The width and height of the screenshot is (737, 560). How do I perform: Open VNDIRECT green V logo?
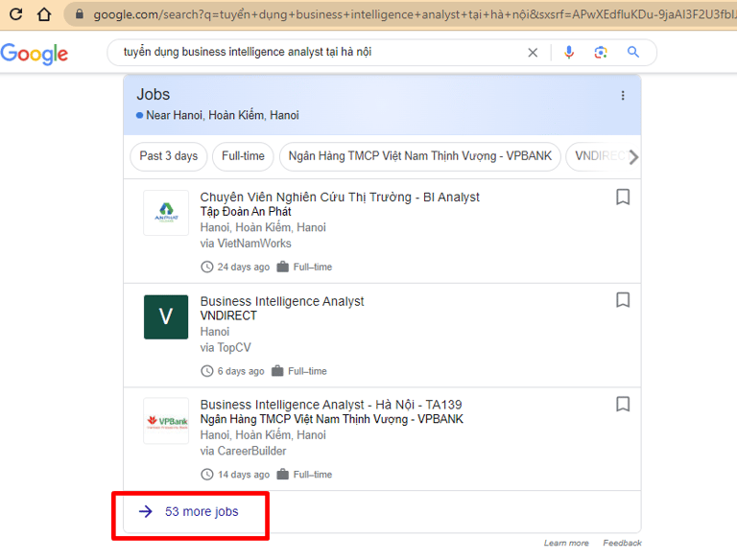(166, 316)
